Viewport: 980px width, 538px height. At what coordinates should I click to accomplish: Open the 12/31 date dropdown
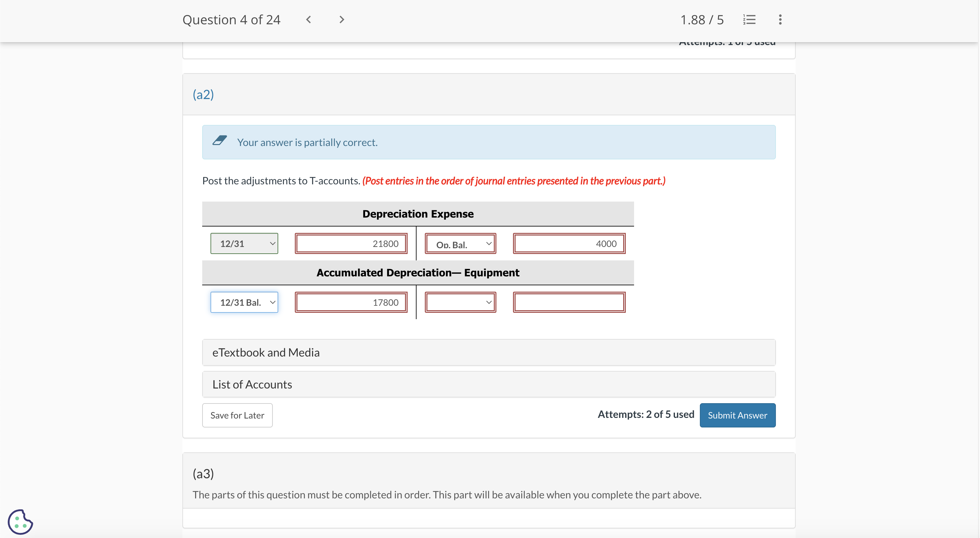click(x=244, y=243)
